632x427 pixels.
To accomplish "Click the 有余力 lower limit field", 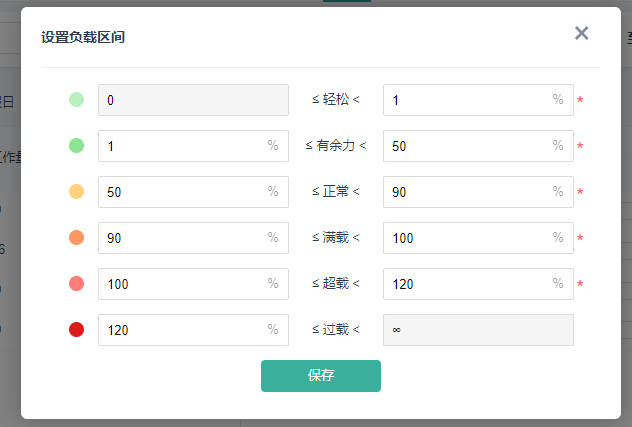I will point(182,146).
